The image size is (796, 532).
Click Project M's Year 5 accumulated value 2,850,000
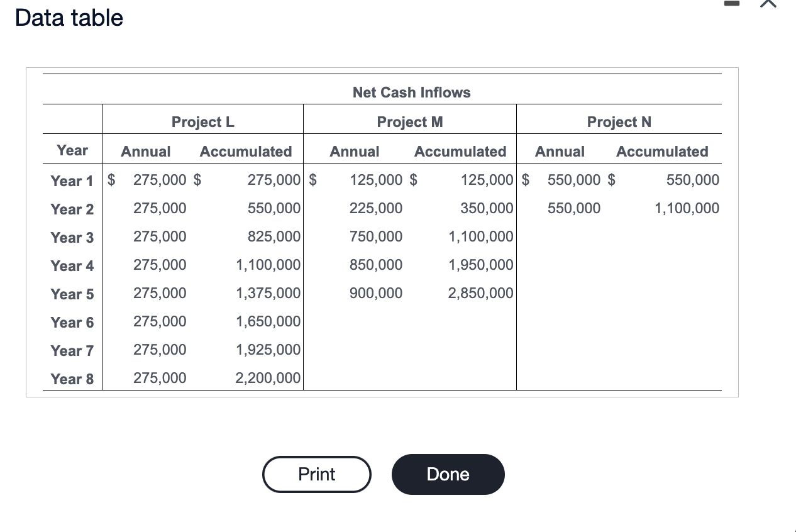[x=480, y=292]
